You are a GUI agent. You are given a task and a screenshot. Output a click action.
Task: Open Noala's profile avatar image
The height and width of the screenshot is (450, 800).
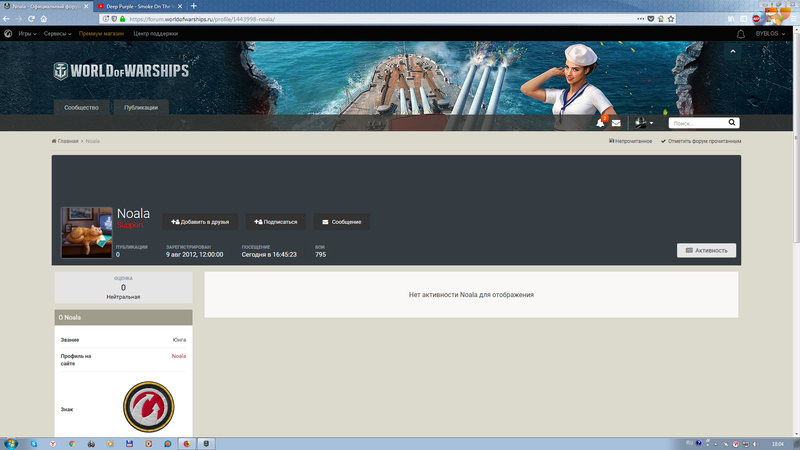(86, 233)
